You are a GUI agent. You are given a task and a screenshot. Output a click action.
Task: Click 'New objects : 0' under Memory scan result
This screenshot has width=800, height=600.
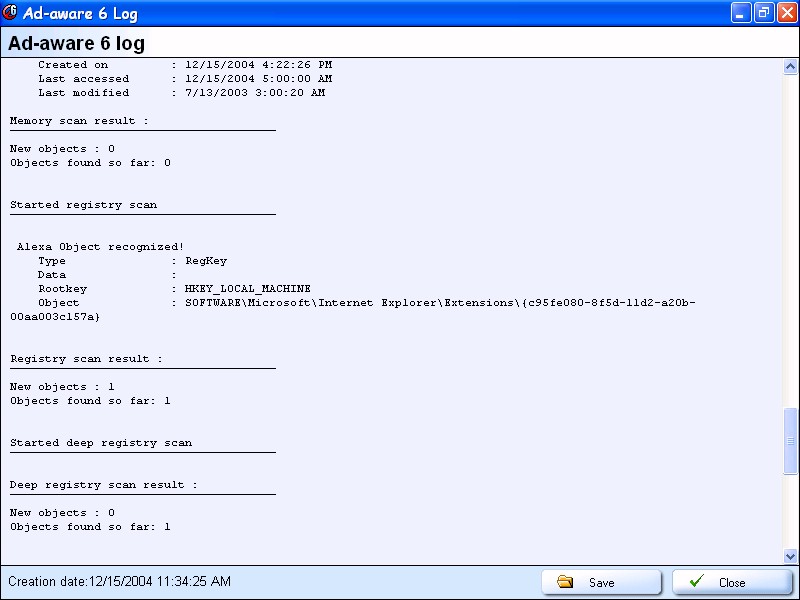click(x=62, y=149)
